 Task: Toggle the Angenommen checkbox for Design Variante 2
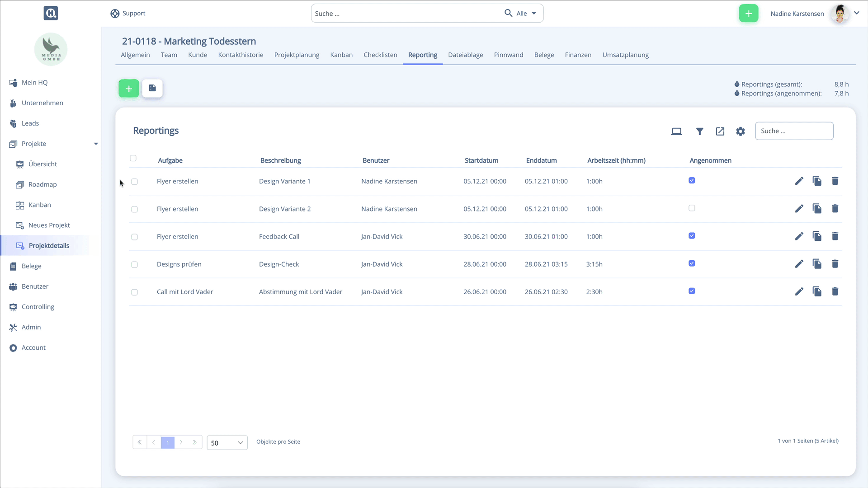692,208
